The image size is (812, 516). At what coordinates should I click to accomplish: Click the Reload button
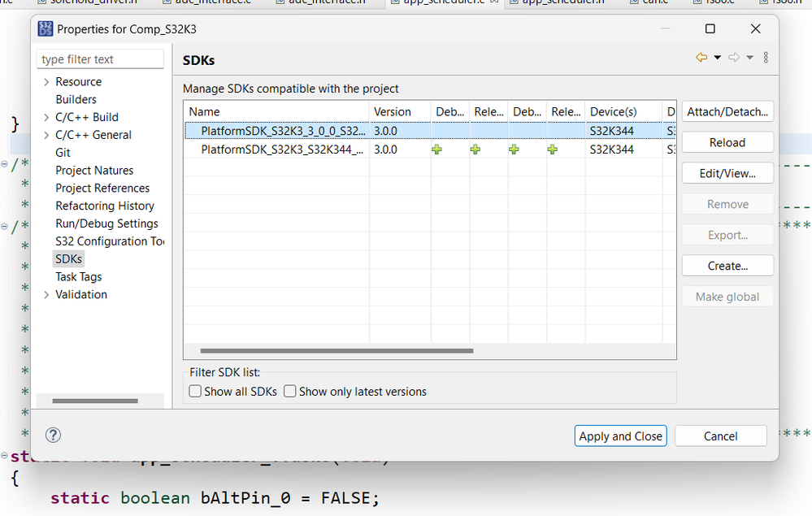pyautogui.click(x=727, y=142)
